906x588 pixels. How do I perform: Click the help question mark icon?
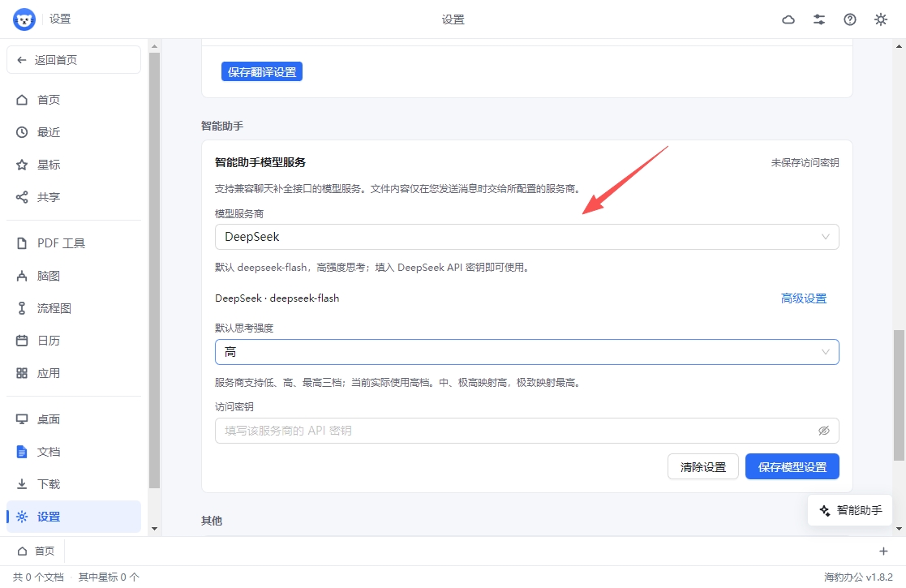pos(849,19)
